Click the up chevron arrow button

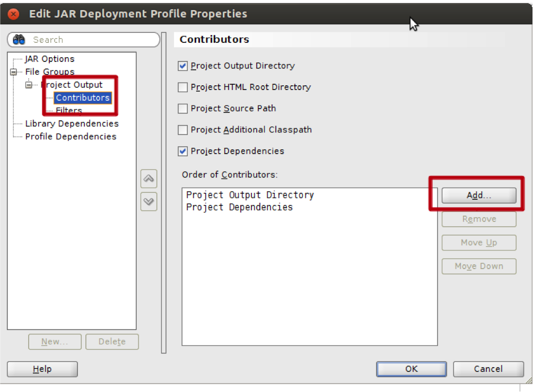point(148,179)
